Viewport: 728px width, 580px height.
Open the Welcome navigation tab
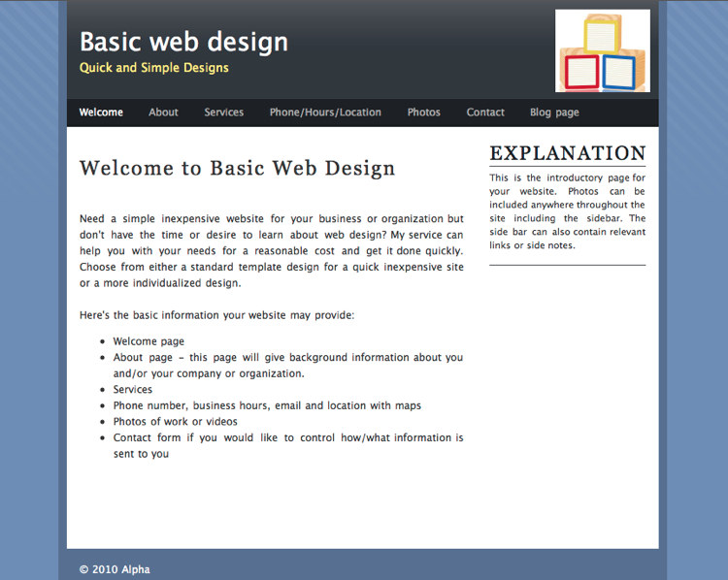click(101, 113)
